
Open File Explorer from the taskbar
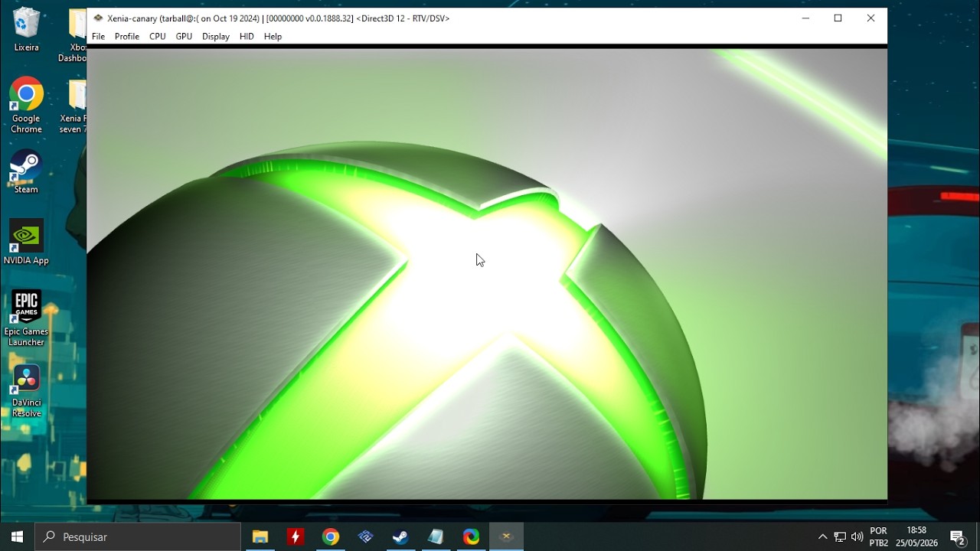(260, 536)
